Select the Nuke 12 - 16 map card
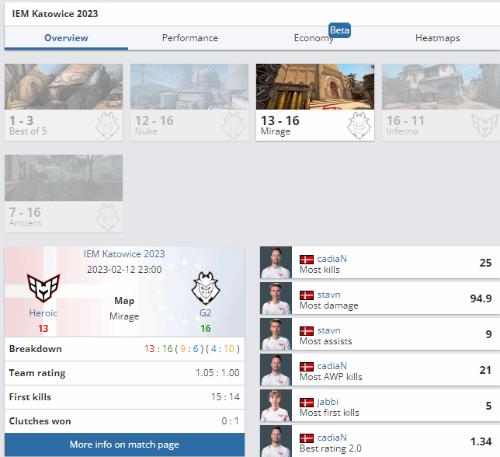 tap(189, 102)
